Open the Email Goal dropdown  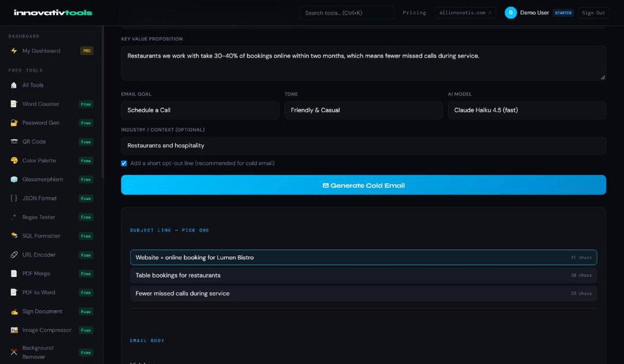pos(200,110)
